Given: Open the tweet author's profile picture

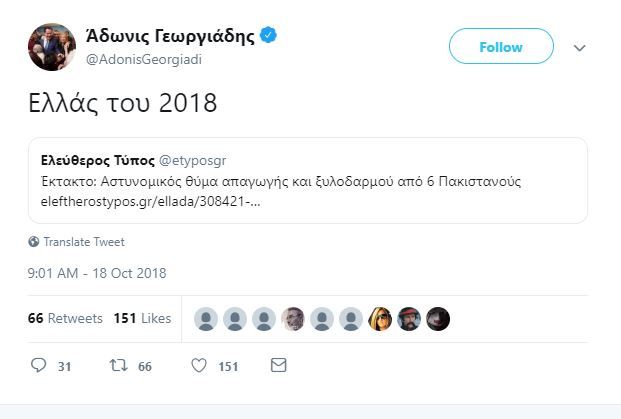Looking at the screenshot, I should coord(51,47).
